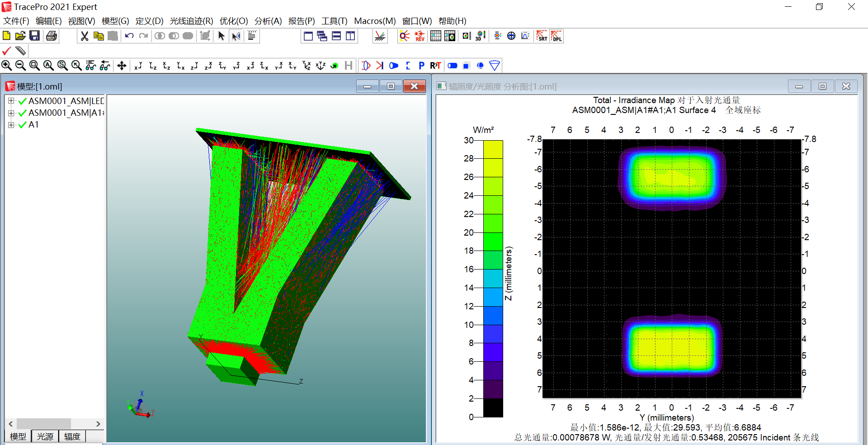Viewport: 868px width, 445px height.
Task: Zoom out with the minus magnifier
Action: click(x=20, y=66)
